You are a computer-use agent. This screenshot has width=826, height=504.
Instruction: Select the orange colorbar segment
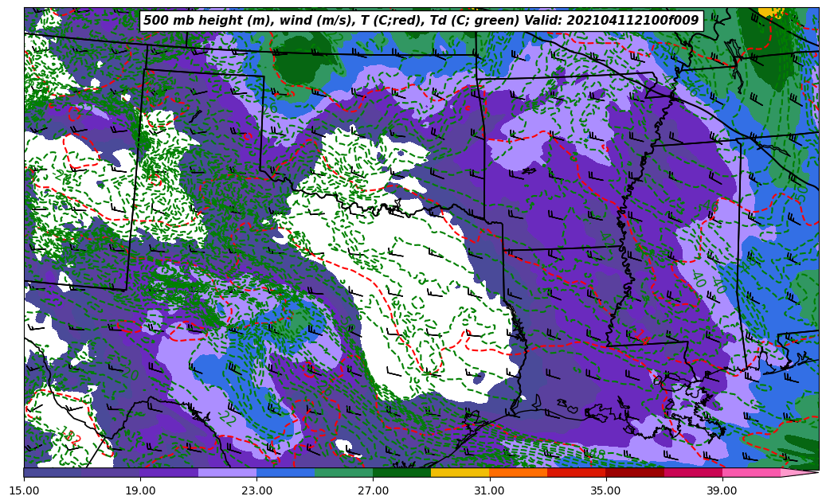tap(518, 472)
